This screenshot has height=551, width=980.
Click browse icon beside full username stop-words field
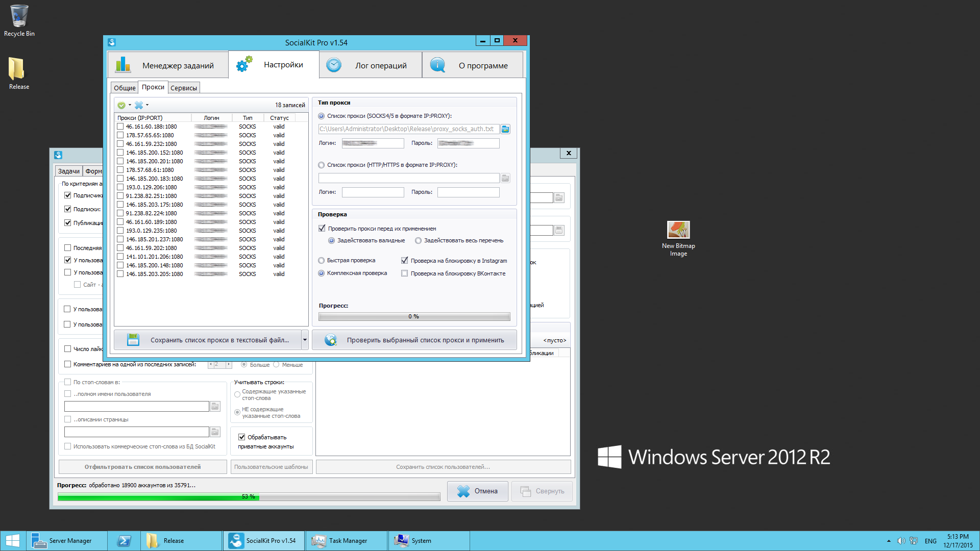[x=215, y=406]
